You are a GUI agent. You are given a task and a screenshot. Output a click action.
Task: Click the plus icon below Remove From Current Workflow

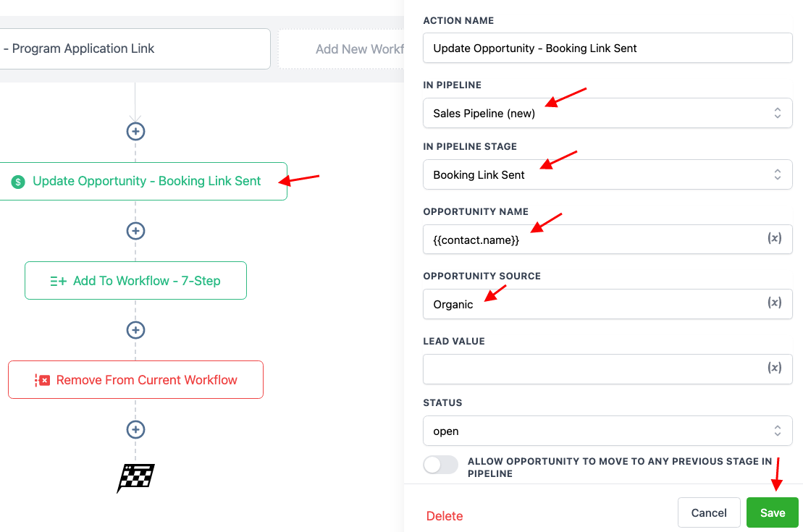[135, 429]
